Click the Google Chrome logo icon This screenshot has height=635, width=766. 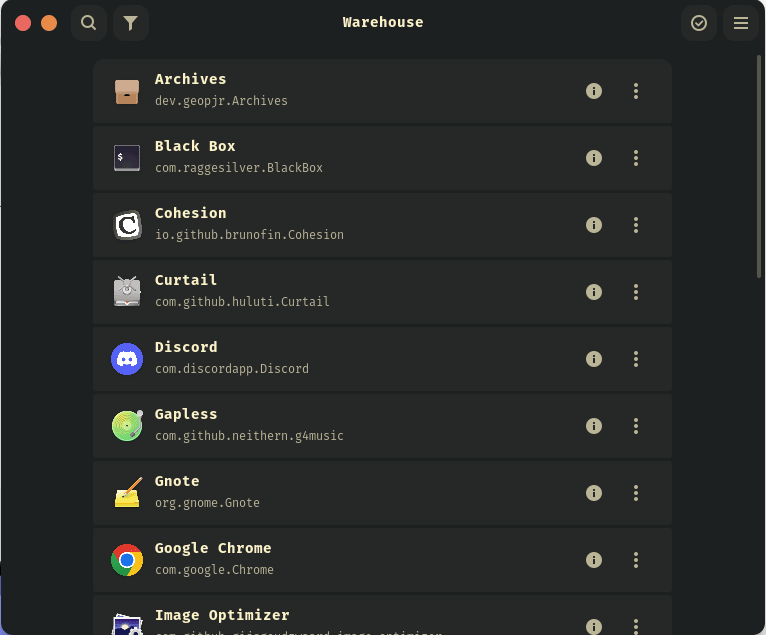[x=127, y=559]
